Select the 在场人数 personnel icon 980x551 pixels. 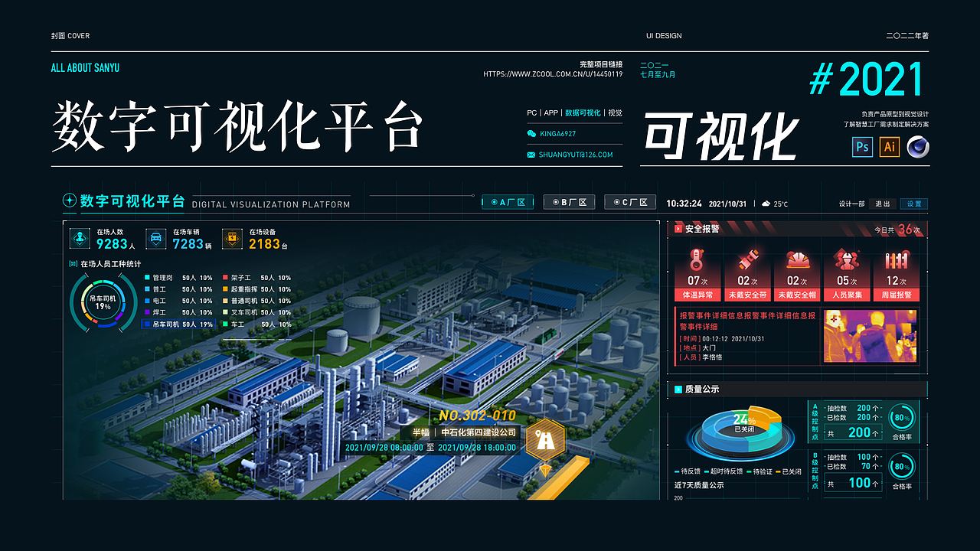pyautogui.click(x=79, y=238)
